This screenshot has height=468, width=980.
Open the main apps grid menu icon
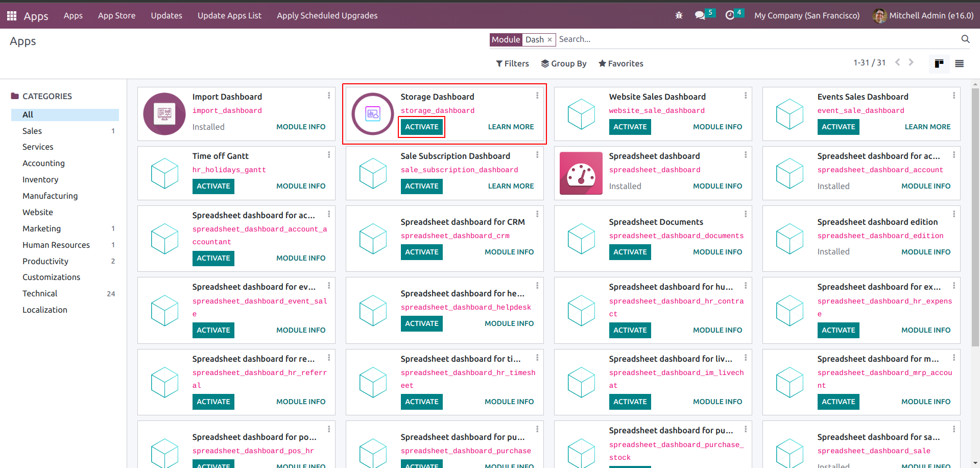(x=12, y=16)
